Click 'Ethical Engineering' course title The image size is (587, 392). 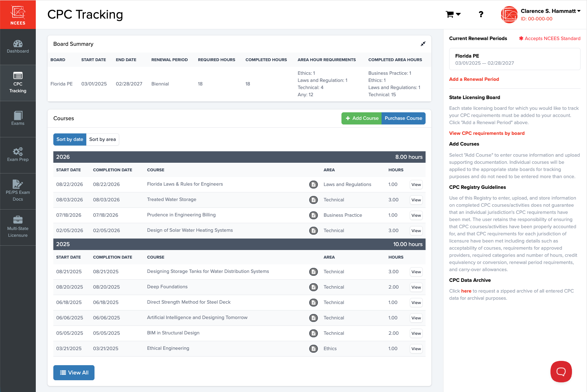pyautogui.click(x=168, y=348)
